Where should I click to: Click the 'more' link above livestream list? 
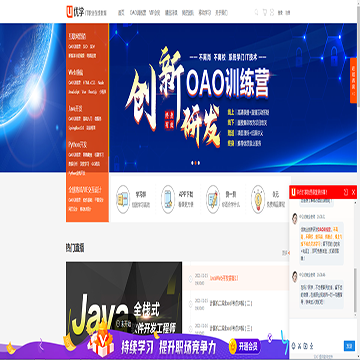[x=285, y=253]
